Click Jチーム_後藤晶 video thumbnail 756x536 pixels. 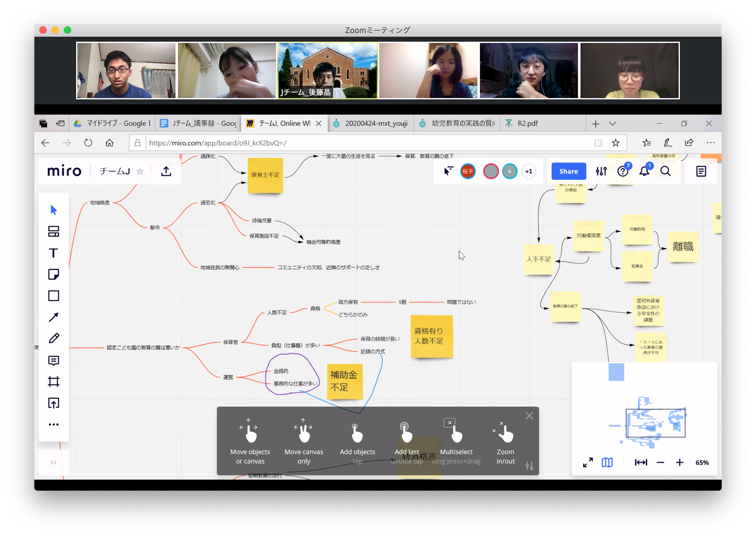[x=327, y=70]
